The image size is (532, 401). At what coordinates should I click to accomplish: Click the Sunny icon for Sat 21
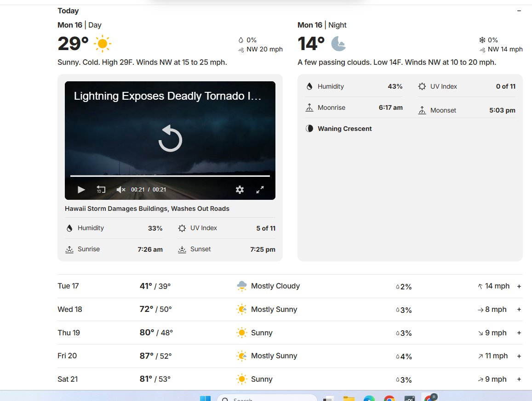[241, 379]
